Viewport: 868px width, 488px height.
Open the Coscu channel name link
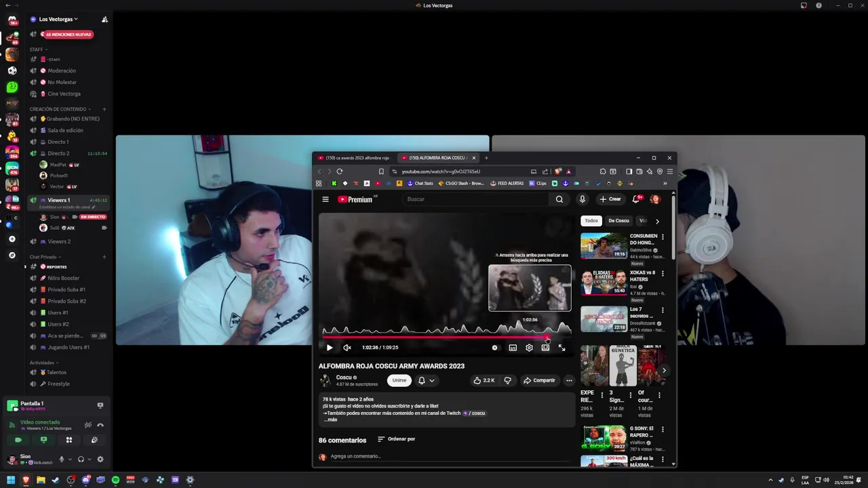tap(344, 378)
